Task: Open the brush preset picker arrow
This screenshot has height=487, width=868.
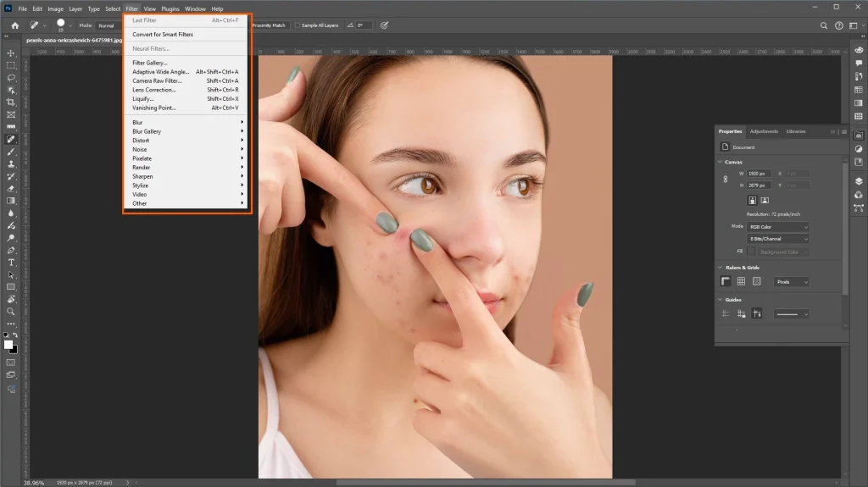Action: pyautogui.click(x=70, y=25)
